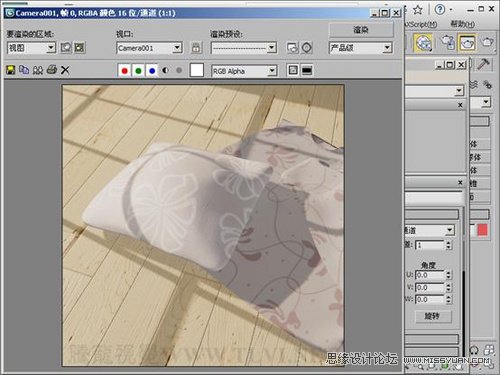Click the quick render teapot icon
Viewport: 500px width, 375px height.
pyautogui.click(x=487, y=42)
